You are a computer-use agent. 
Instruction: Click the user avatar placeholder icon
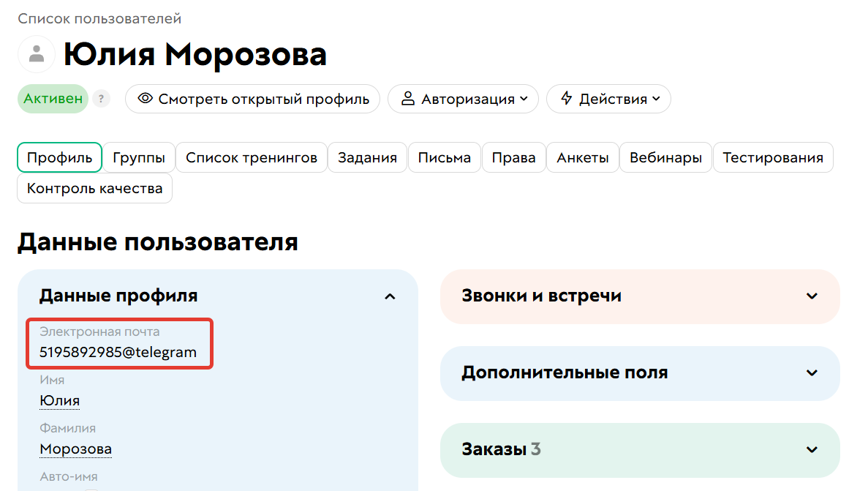point(37,54)
